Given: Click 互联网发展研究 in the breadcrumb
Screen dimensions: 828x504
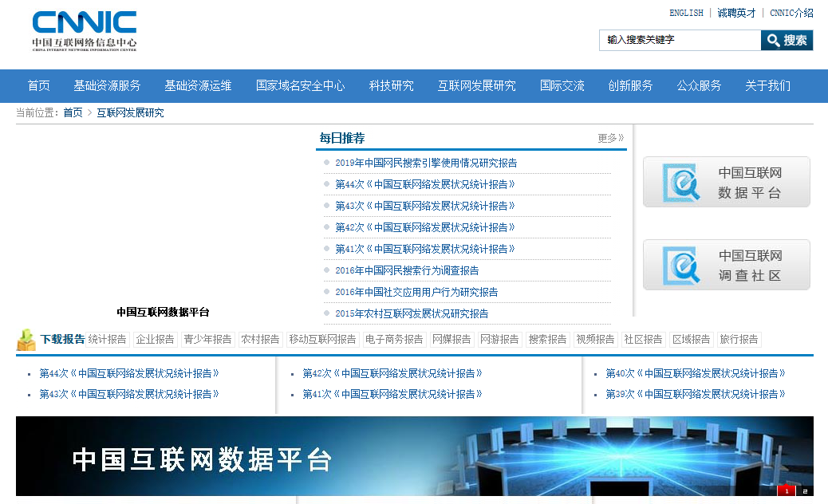Looking at the screenshot, I should [130, 113].
